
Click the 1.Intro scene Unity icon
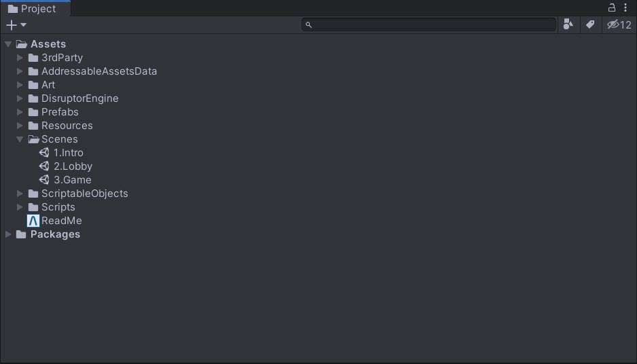pyautogui.click(x=44, y=153)
